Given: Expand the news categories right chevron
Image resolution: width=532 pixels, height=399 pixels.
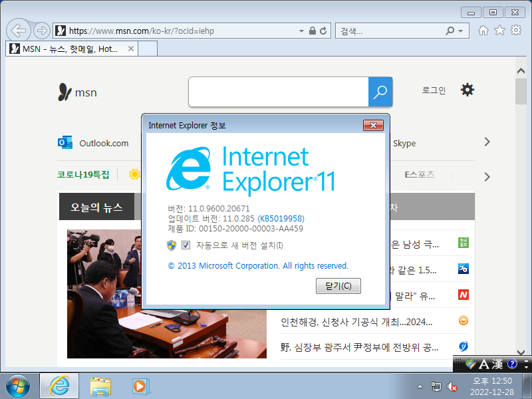Looking at the screenshot, I should tap(487, 177).
